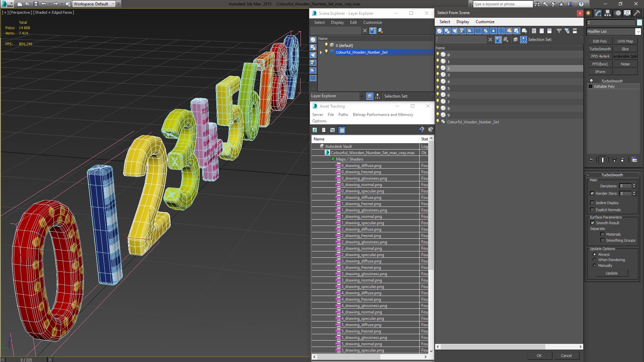Toggle the TurboSmooth modifier lightbulb
Image resolution: width=644 pixels, height=362 pixels.
pyautogui.click(x=591, y=81)
